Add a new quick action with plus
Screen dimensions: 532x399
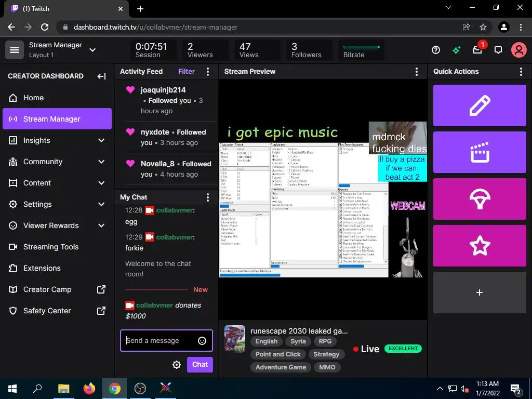[480, 292]
